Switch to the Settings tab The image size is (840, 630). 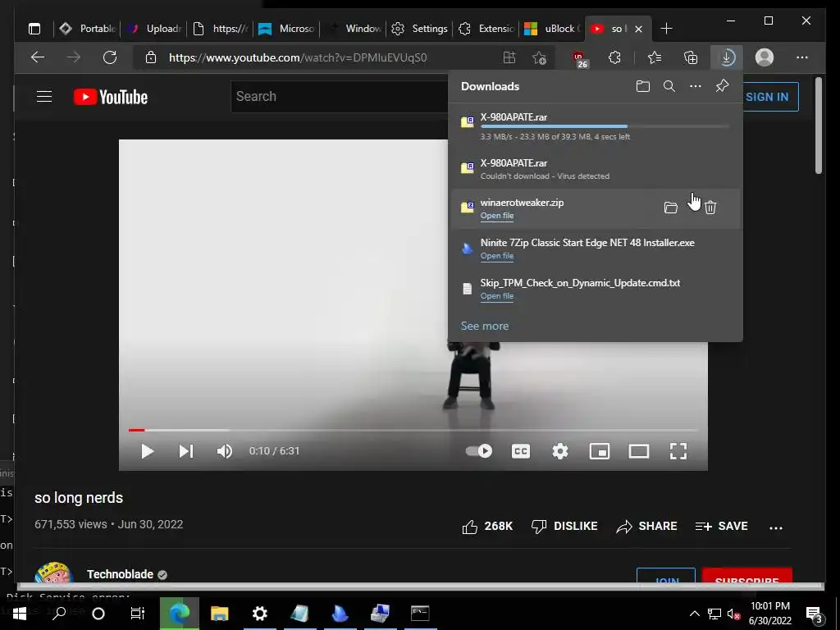[x=419, y=29]
